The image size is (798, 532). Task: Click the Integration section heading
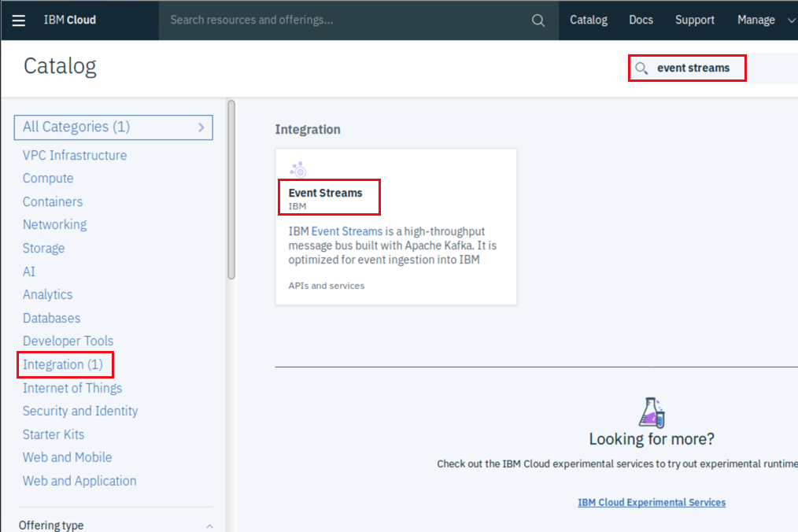pyautogui.click(x=308, y=129)
